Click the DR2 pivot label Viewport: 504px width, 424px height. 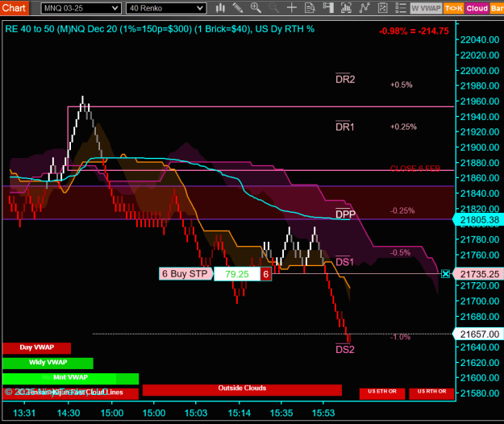tap(345, 79)
